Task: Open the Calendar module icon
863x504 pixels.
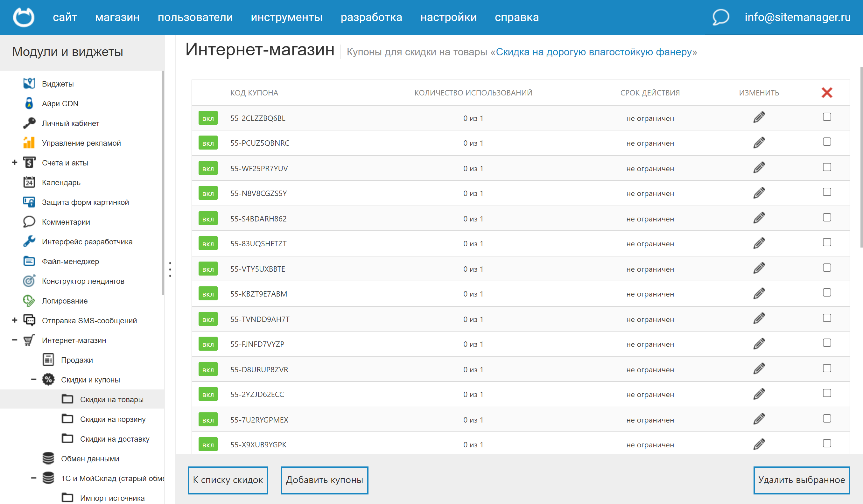Action: pyautogui.click(x=29, y=182)
